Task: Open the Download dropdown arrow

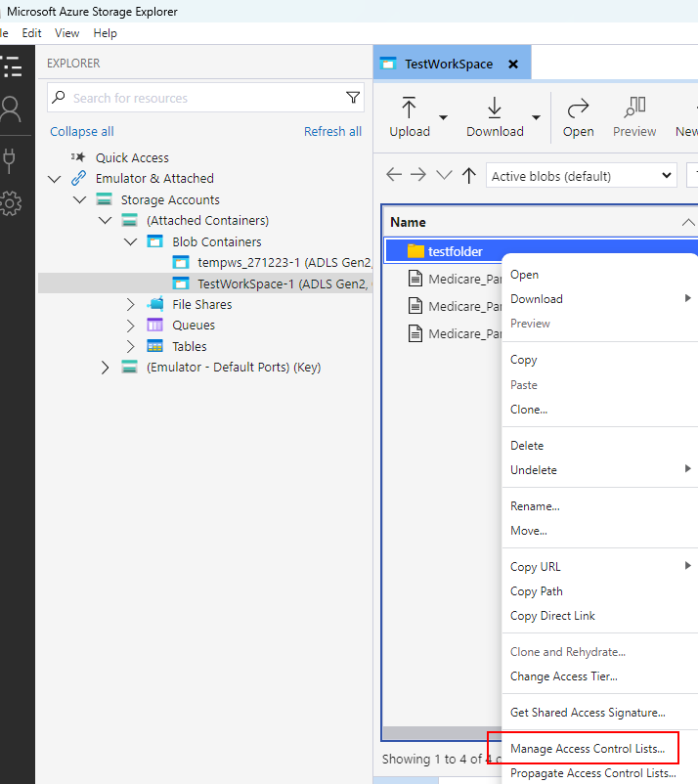Action: 536,117
